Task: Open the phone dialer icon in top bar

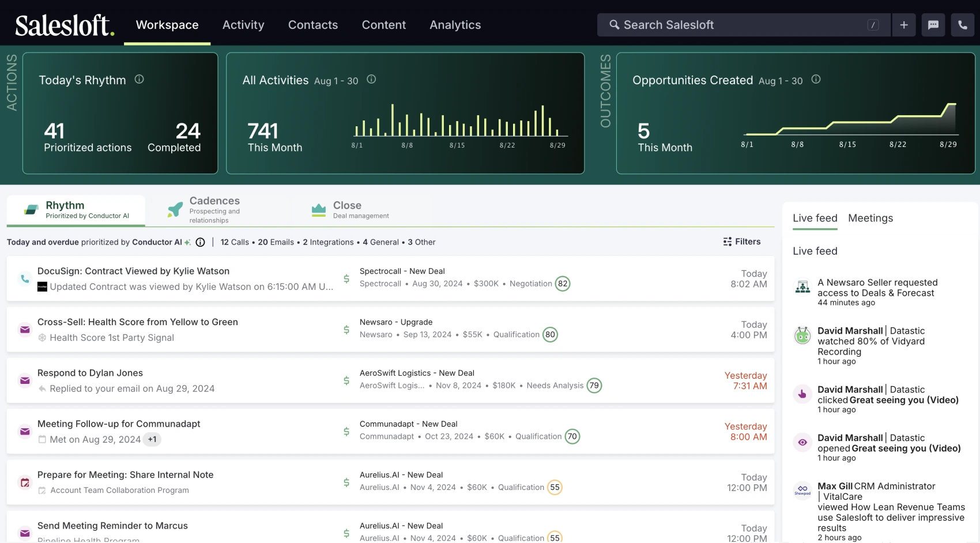Action: [x=963, y=25]
